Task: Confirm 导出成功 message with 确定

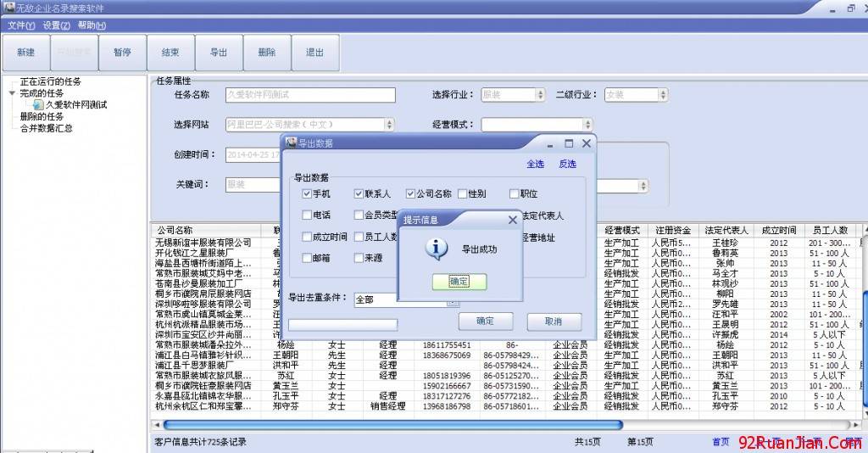Action: (x=459, y=282)
